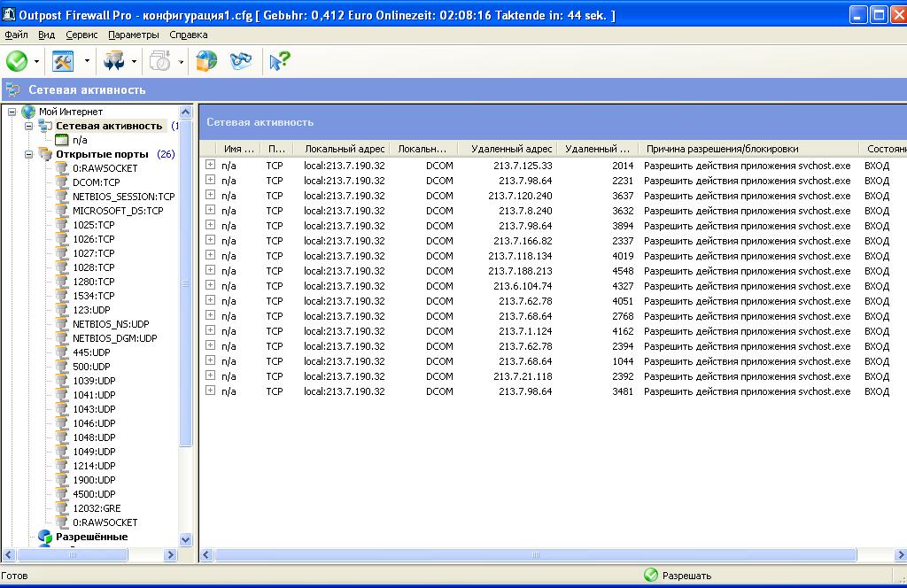Click the MICROSOFT_DS:TCP port icon
907x588 pixels.
click(x=62, y=211)
